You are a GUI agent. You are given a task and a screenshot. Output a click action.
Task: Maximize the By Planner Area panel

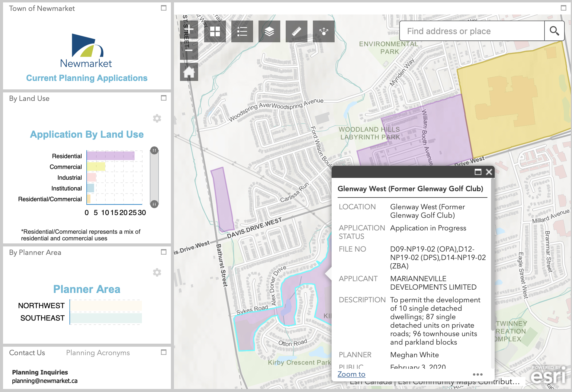164,252
